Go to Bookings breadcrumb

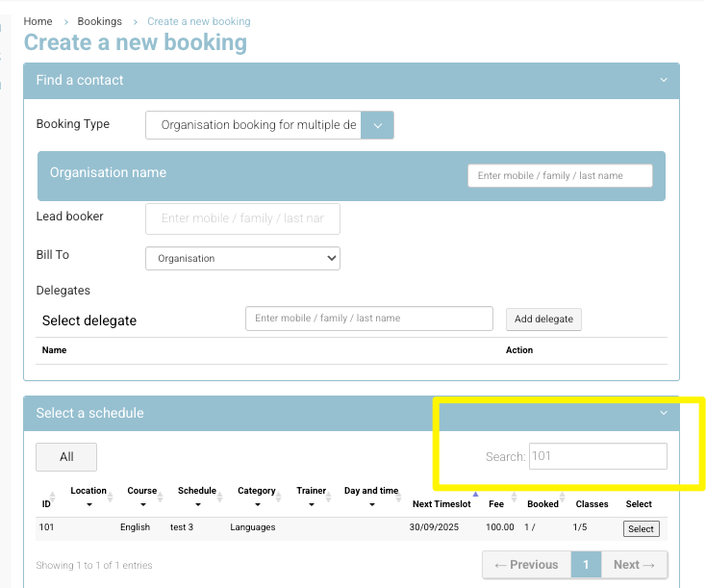pyautogui.click(x=99, y=21)
